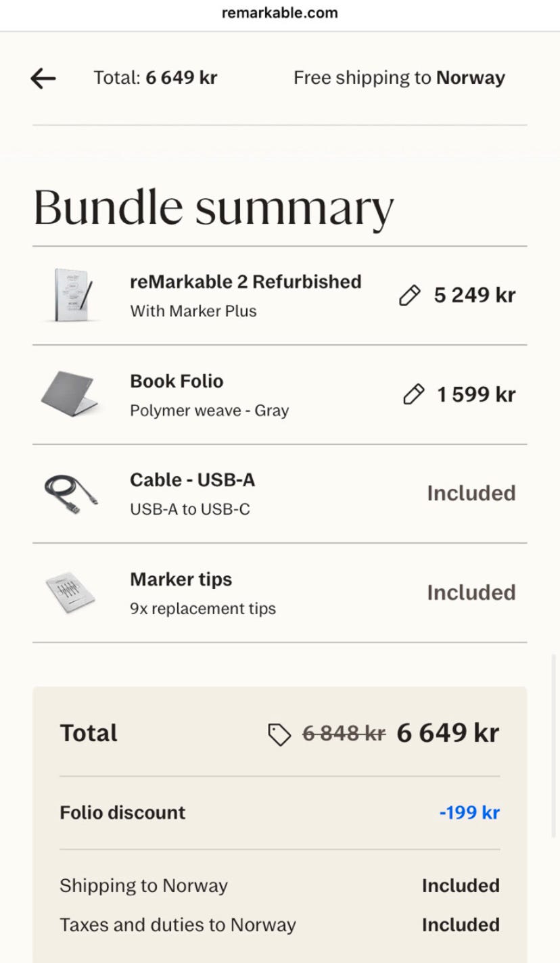Click Marker tips item title

[x=181, y=579]
